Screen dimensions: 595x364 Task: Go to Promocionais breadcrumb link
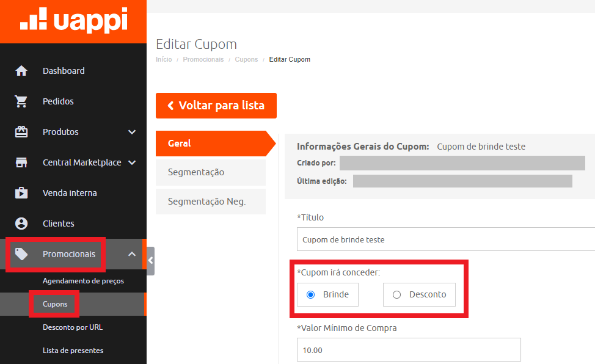pyautogui.click(x=203, y=60)
